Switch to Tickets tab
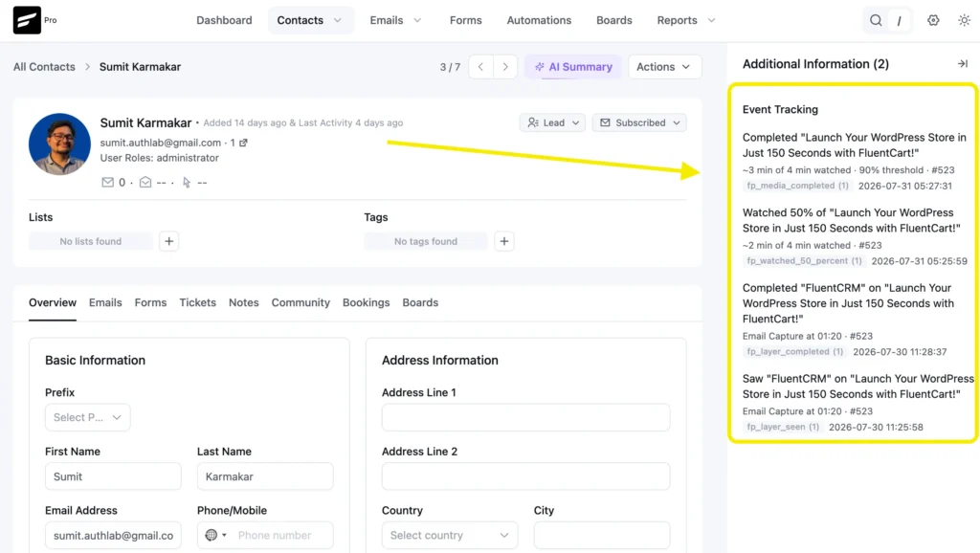 pos(197,302)
